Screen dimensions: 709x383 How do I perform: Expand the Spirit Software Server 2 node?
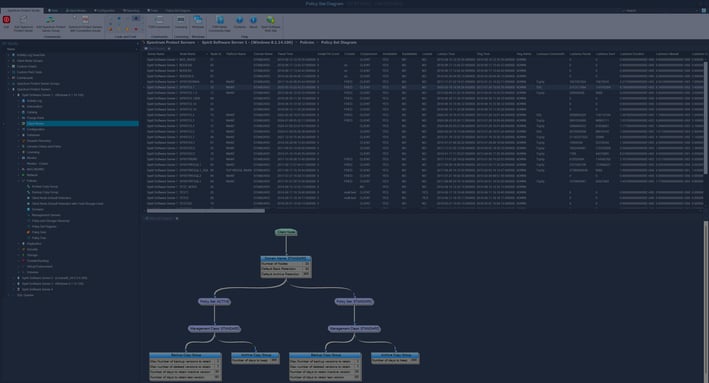click(x=14, y=278)
